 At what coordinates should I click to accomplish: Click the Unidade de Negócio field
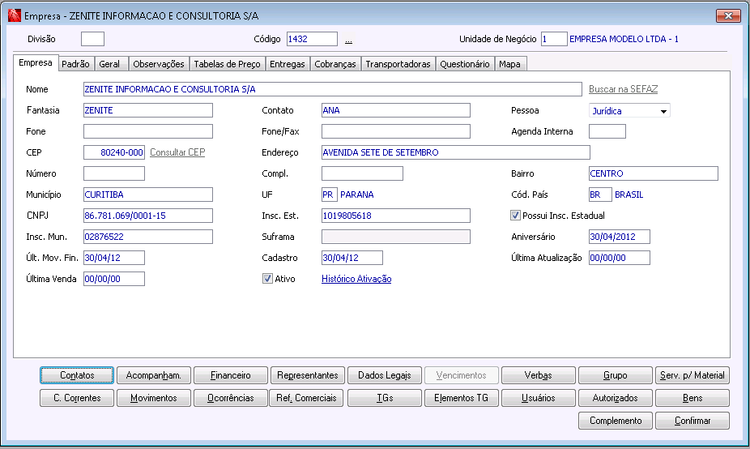(x=554, y=39)
